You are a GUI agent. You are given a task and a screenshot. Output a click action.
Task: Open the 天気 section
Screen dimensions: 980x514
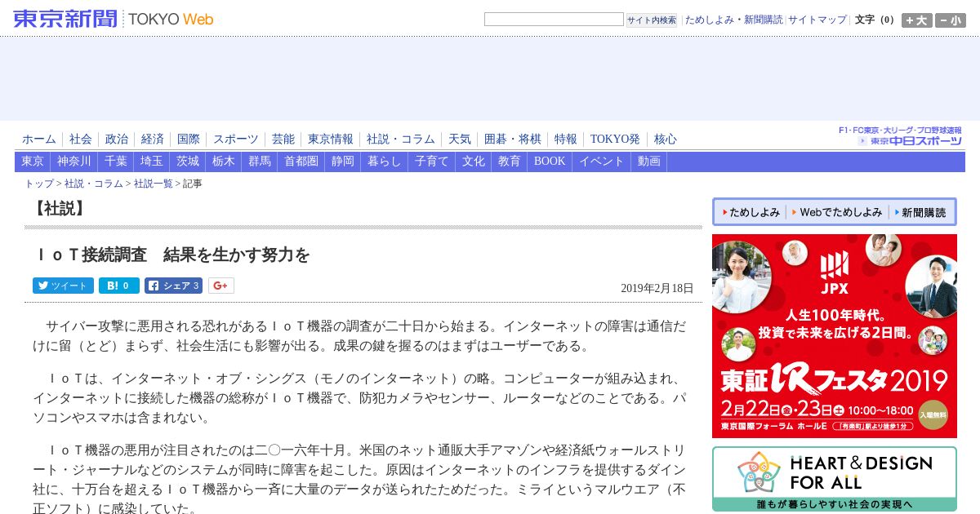tap(460, 140)
